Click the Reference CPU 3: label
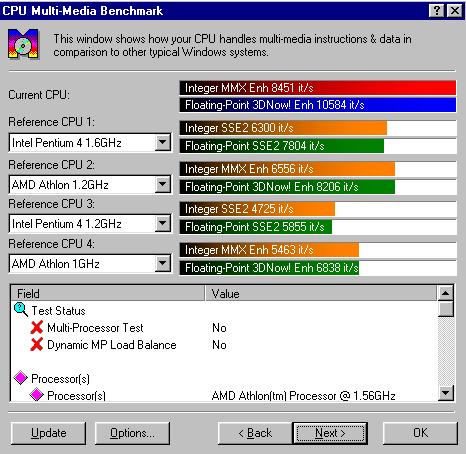The width and height of the screenshot is (466, 454). (51, 203)
